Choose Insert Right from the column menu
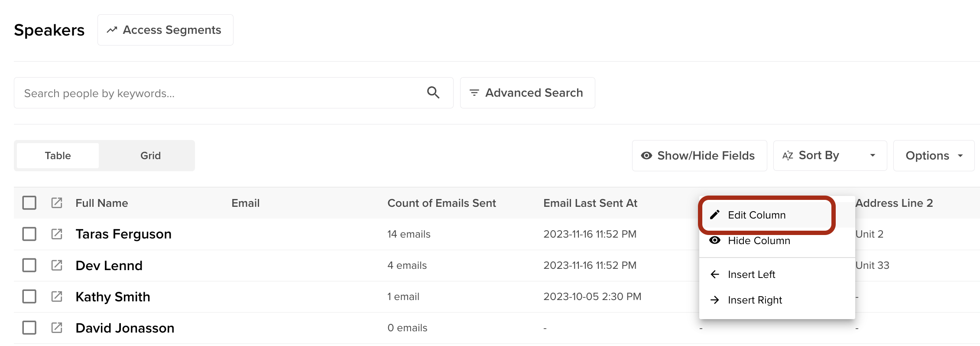Screen dimensions: 980x346 pos(755,300)
